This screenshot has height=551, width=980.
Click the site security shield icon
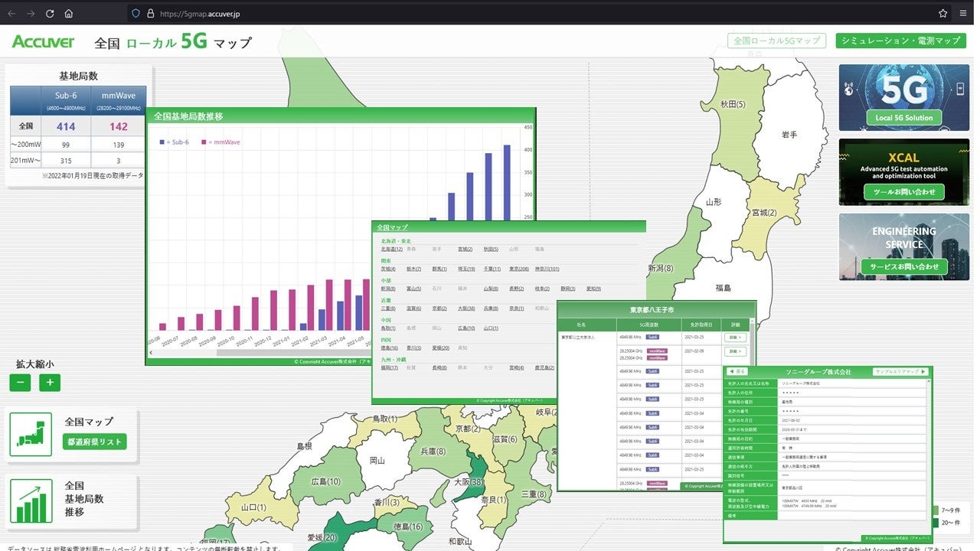pos(136,13)
